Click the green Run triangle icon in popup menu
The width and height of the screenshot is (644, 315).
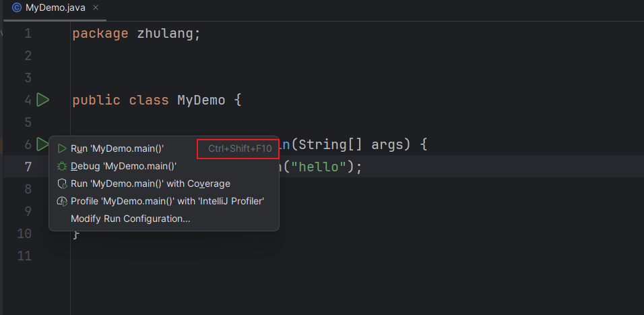[62, 148]
